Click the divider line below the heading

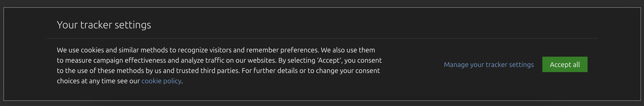322,39
